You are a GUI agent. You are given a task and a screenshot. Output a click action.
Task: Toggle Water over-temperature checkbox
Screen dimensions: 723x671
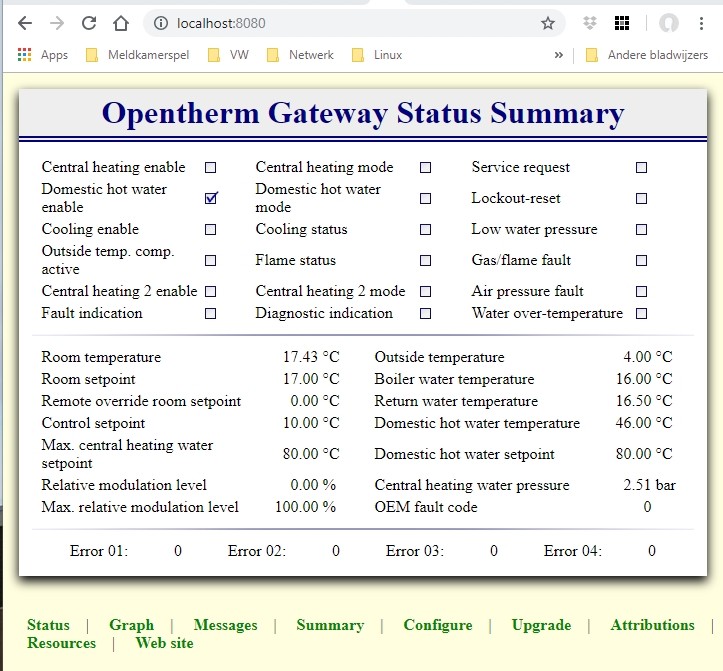(641, 314)
